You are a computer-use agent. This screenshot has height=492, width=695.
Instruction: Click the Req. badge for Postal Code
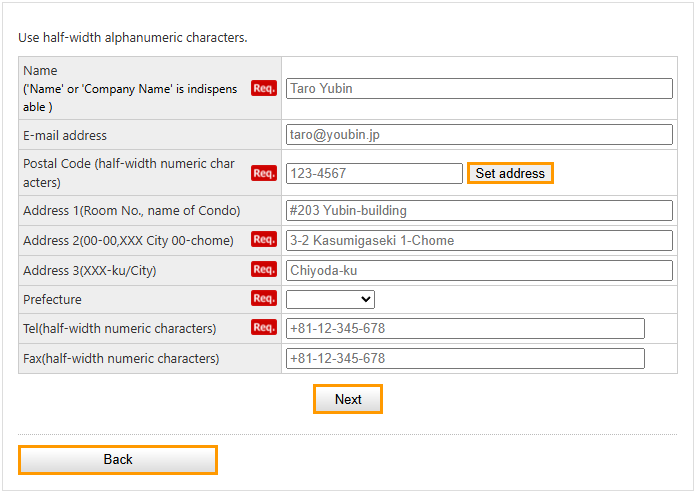click(x=264, y=173)
